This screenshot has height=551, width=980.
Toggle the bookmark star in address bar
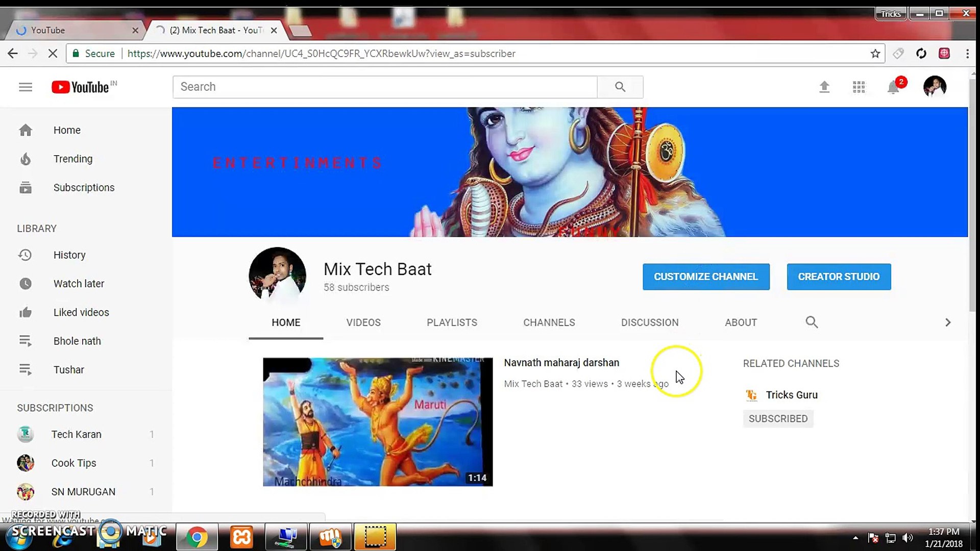[876, 53]
